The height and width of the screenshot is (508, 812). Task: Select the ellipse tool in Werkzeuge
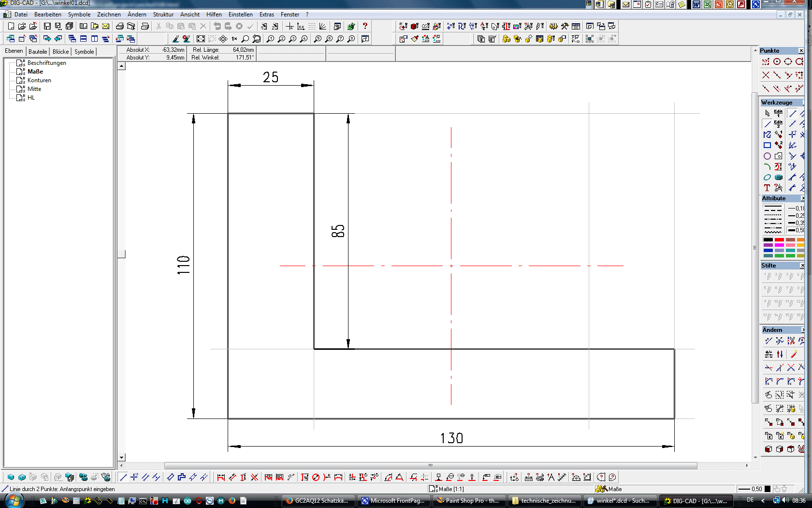click(x=767, y=177)
